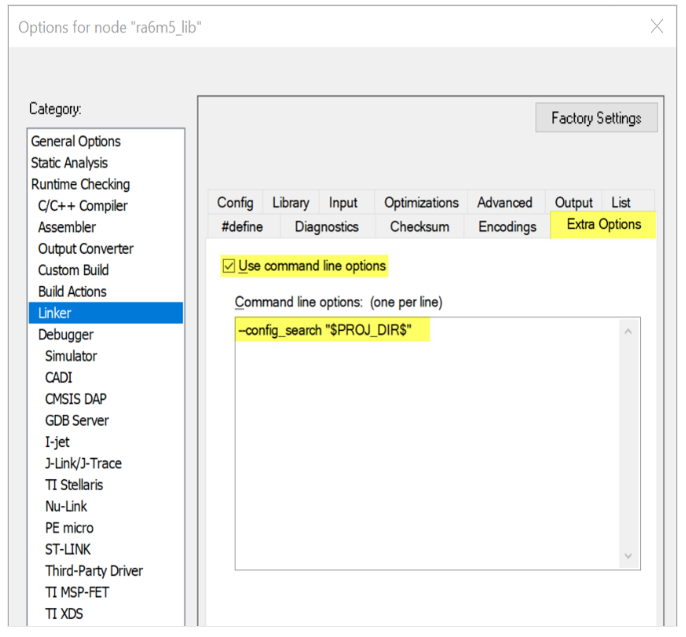The width and height of the screenshot is (686, 637).
Task: Switch to the Optimizations tab
Action: coord(421,202)
